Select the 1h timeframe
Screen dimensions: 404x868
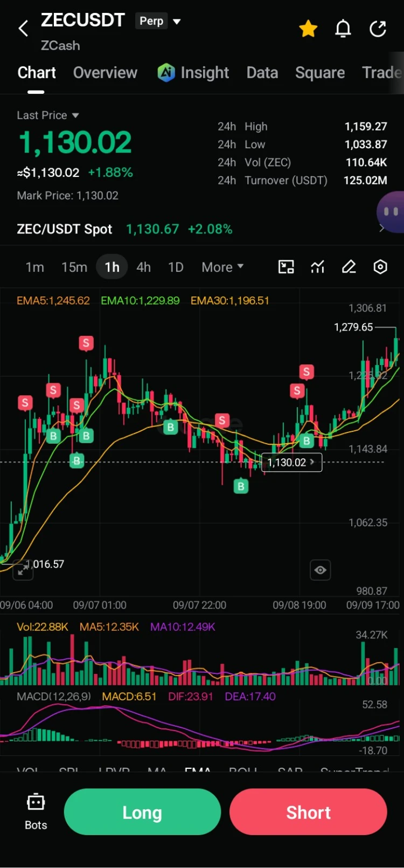(x=112, y=267)
